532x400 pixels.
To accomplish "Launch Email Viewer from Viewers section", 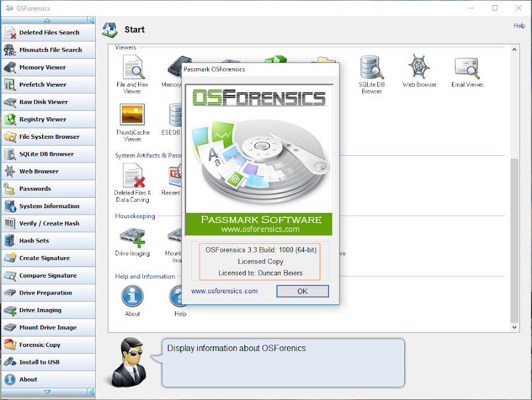I will pyautogui.click(x=467, y=72).
